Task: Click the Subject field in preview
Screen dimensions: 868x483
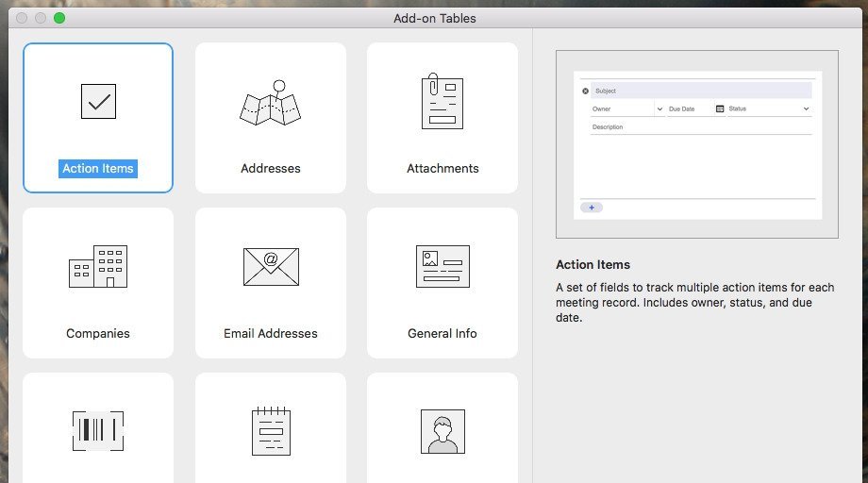Action: coord(700,92)
